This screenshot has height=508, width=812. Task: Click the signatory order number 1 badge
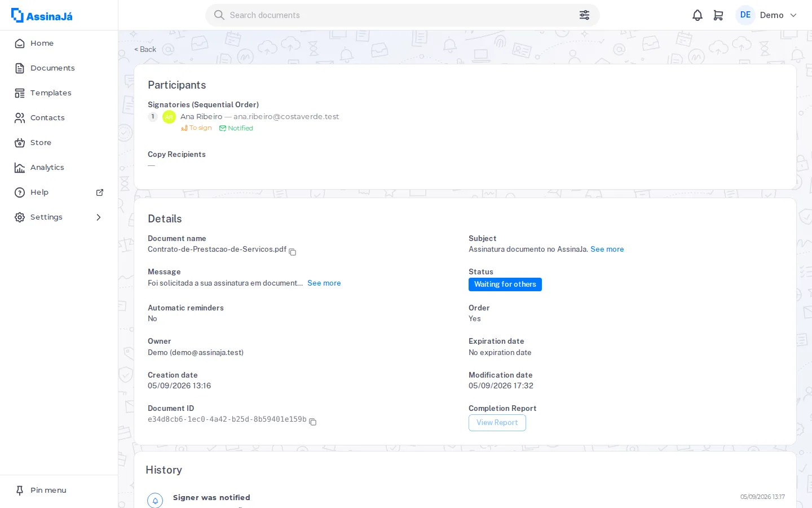click(153, 117)
